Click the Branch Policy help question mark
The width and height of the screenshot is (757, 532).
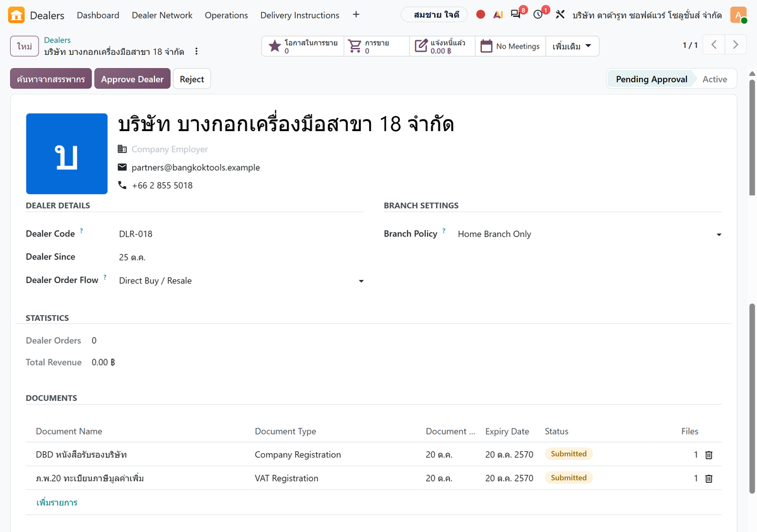(443, 231)
